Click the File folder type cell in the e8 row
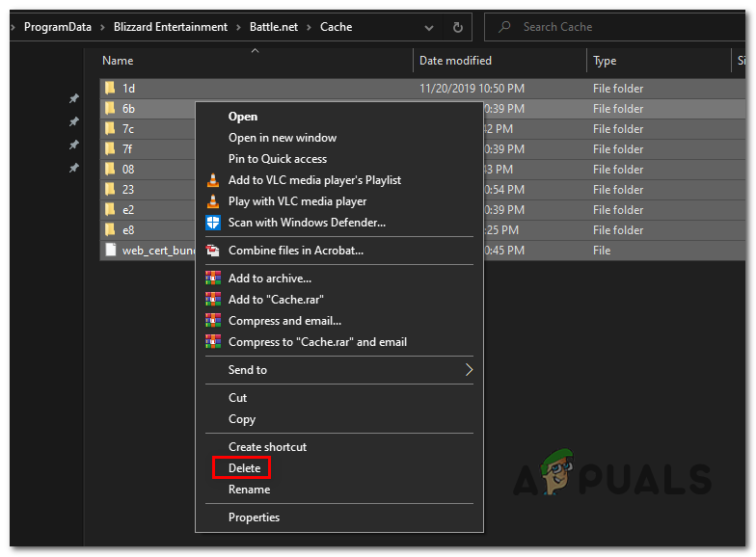Screen dimensions: 756x557 pyautogui.click(x=618, y=230)
